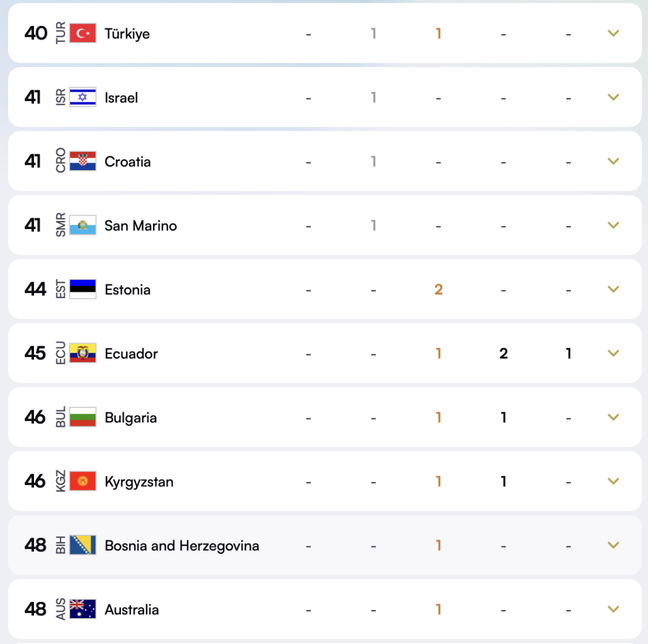
Task: Click the Israel country name
Action: tap(121, 97)
